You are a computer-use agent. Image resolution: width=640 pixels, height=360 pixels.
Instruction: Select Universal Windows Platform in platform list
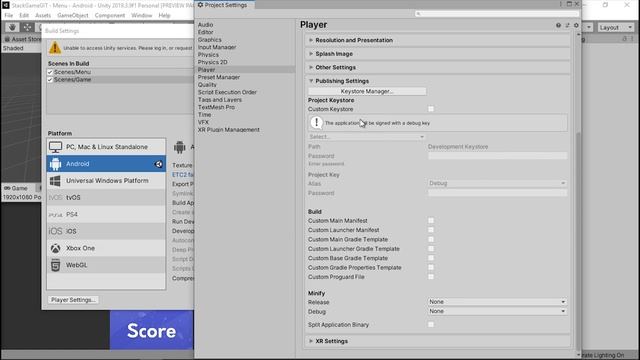[107, 180]
